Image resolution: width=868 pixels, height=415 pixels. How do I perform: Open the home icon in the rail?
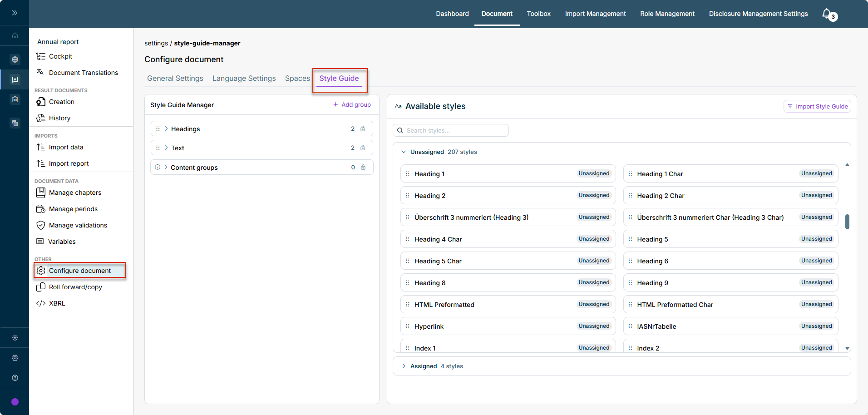click(x=15, y=35)
